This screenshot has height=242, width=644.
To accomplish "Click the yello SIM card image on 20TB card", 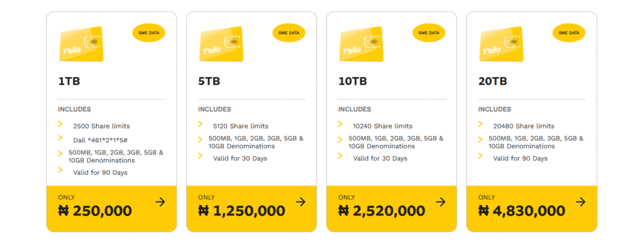I will (x=501, y=44).
